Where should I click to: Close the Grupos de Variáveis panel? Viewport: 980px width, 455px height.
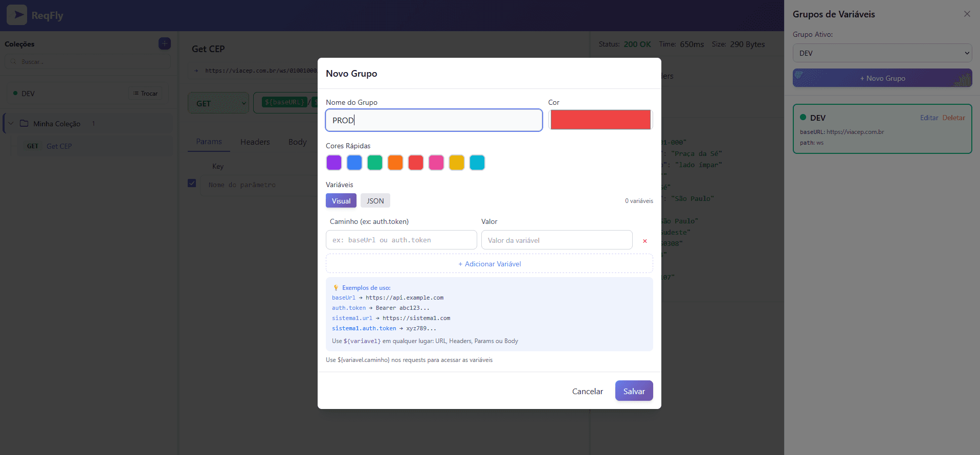(x=967, y=14)
